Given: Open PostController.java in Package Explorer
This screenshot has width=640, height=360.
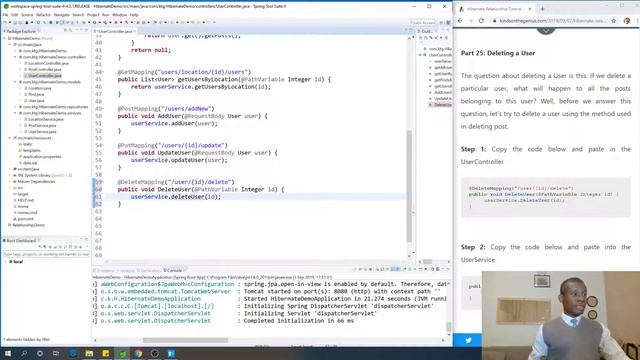Looking at the screenshot, I should pyautogui.click(x=42, y=69).
